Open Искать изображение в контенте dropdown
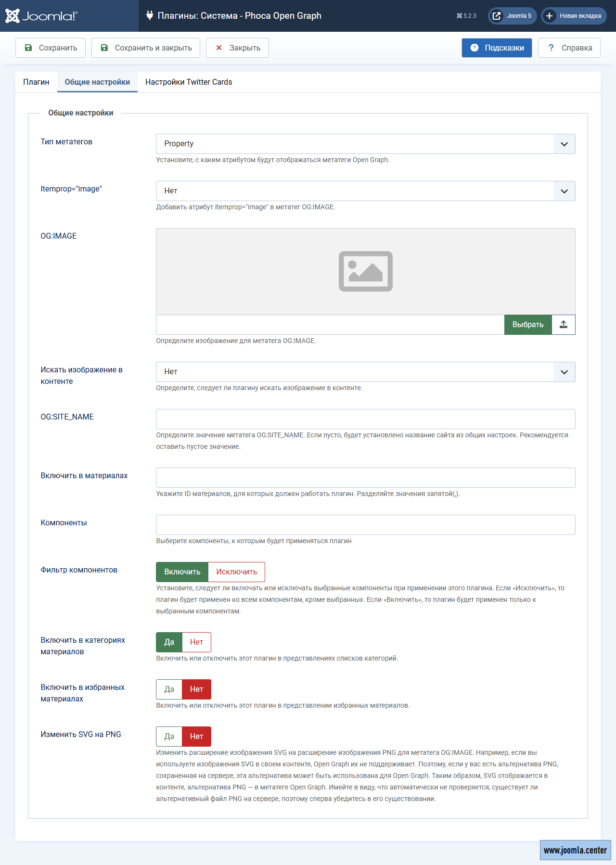Screen dimensions: 616x865 point(365,372)
